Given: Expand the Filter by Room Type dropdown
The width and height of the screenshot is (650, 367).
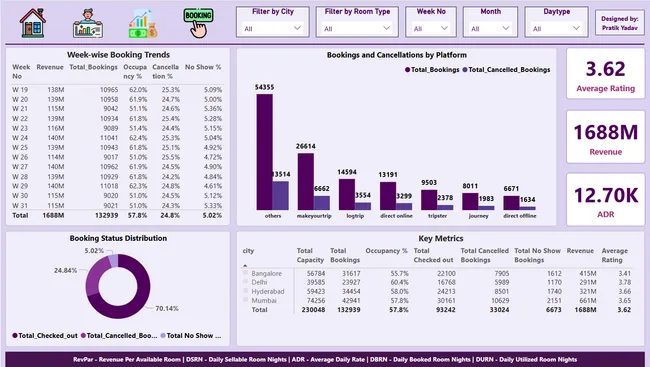Looking at the screenshot, I should point(357,28).
